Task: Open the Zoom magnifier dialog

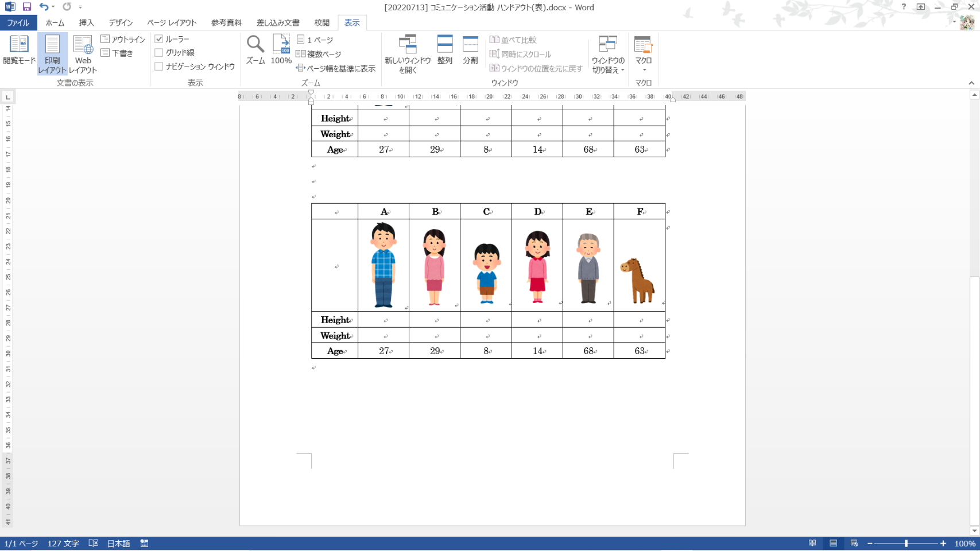Action: (255, 49)
